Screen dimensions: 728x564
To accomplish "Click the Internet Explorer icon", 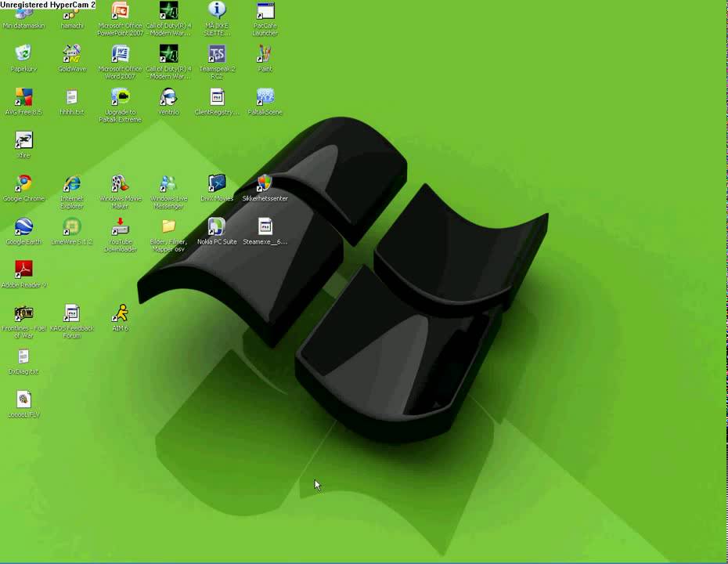I will point(72,184).
